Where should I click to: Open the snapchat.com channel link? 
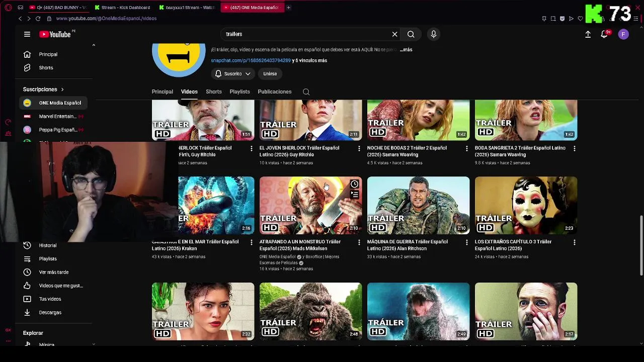click(x=251, y=60)
